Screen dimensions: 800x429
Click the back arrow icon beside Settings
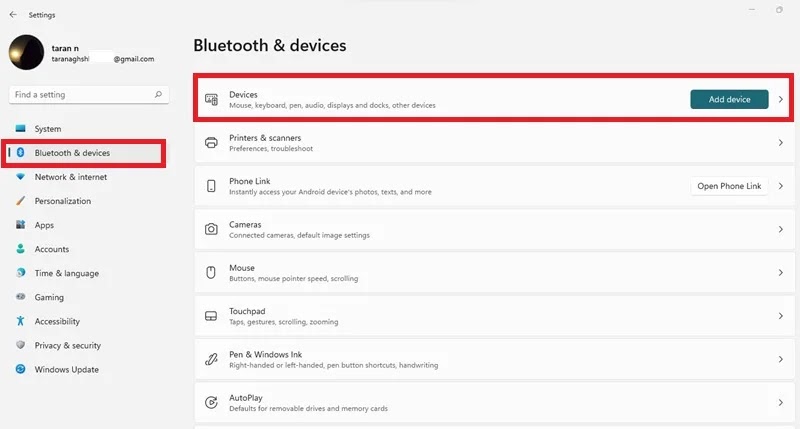[13, 15]
